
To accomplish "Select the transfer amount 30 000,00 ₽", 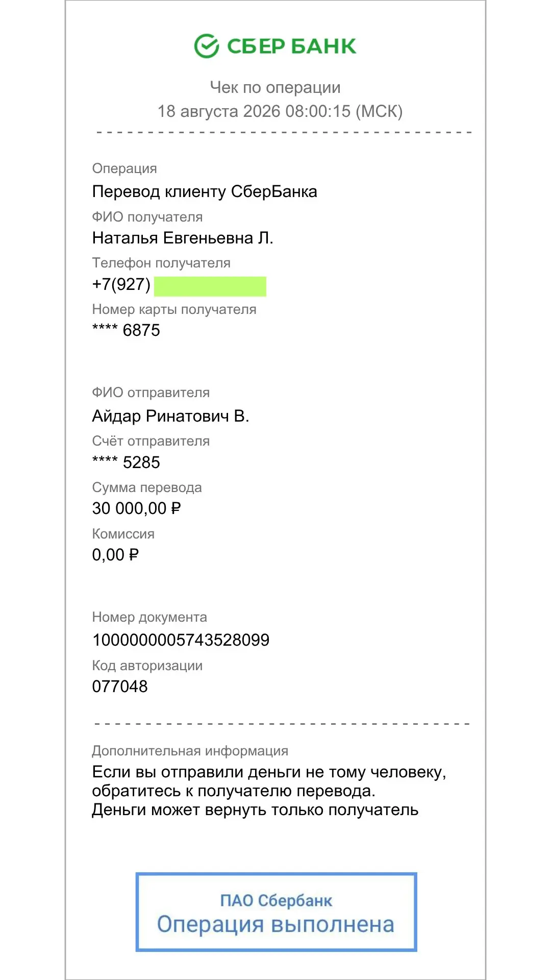I will coord(136,508).
